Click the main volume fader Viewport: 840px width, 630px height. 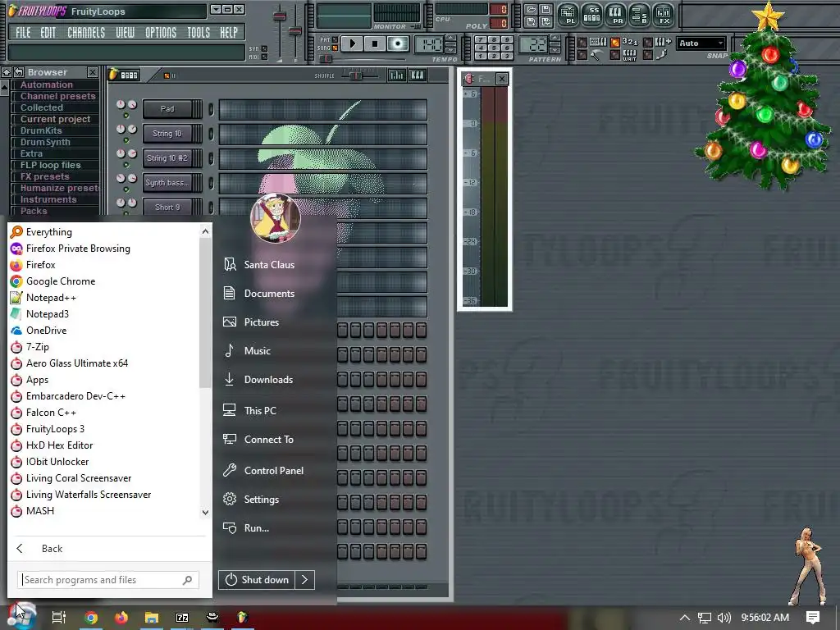click(280, 16)
